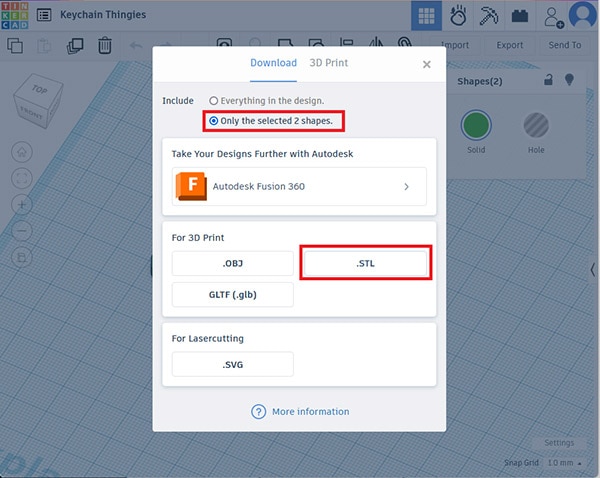Select Only the selected 2 shapes

tap(271, 121)
